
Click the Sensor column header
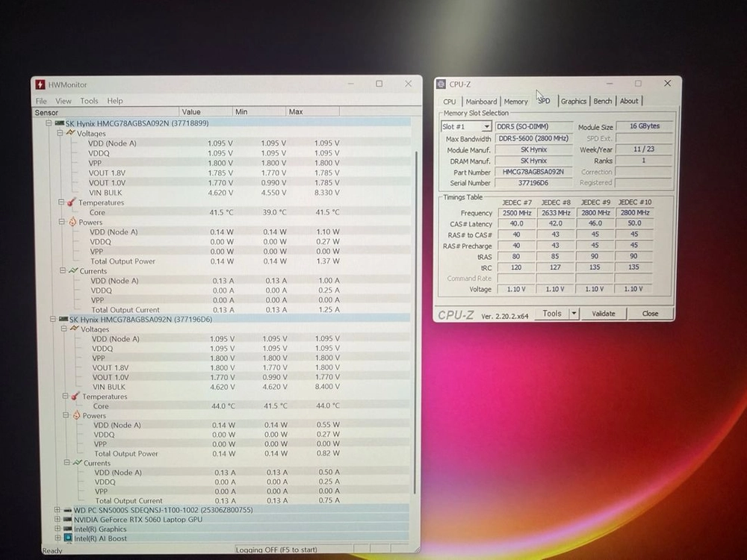106,113
